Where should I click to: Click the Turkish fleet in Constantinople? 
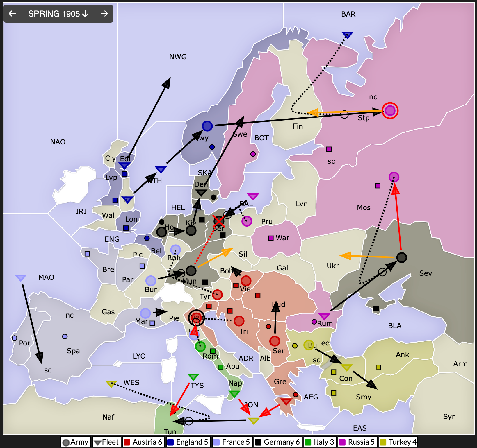[346, 367]
